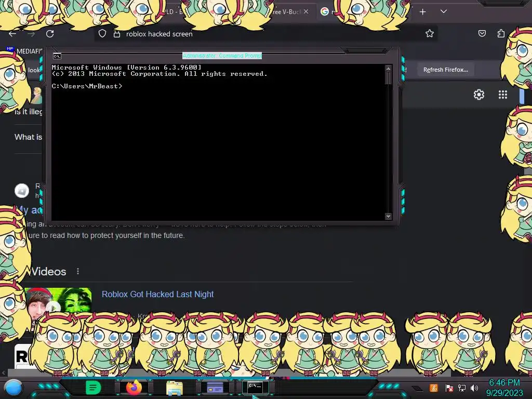Click the Videos section heading
This screenshot has width=532, height=399.
coord(48,271)
